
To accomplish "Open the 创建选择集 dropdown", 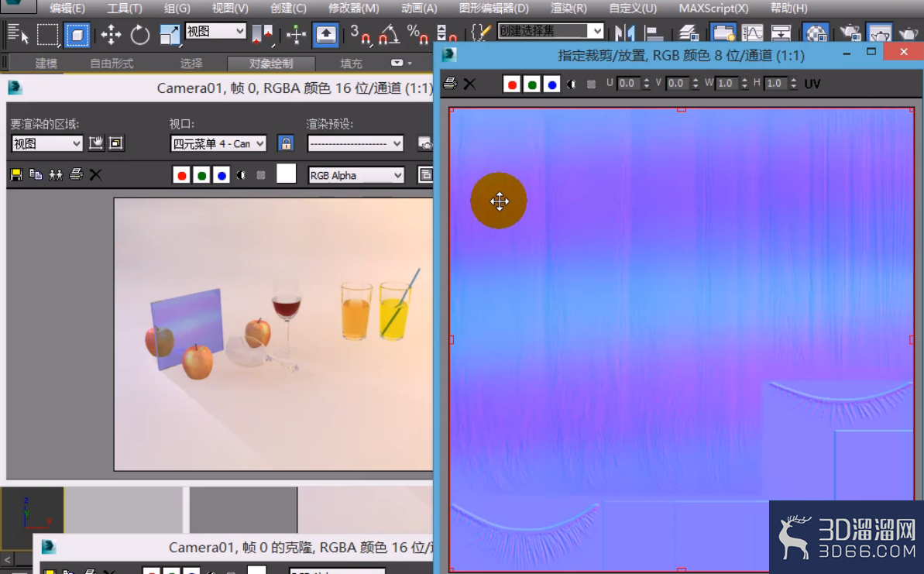I will (551, 31).
